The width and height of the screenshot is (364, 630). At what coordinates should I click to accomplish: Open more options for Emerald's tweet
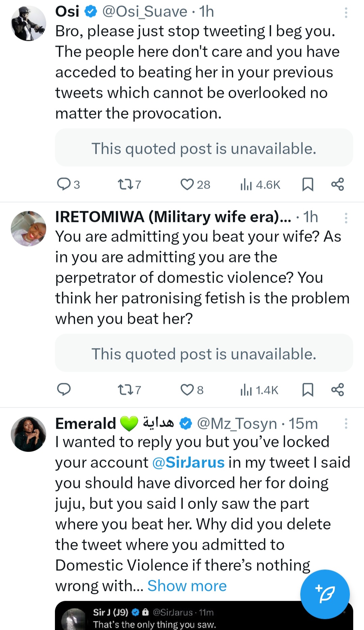point(346,424)
